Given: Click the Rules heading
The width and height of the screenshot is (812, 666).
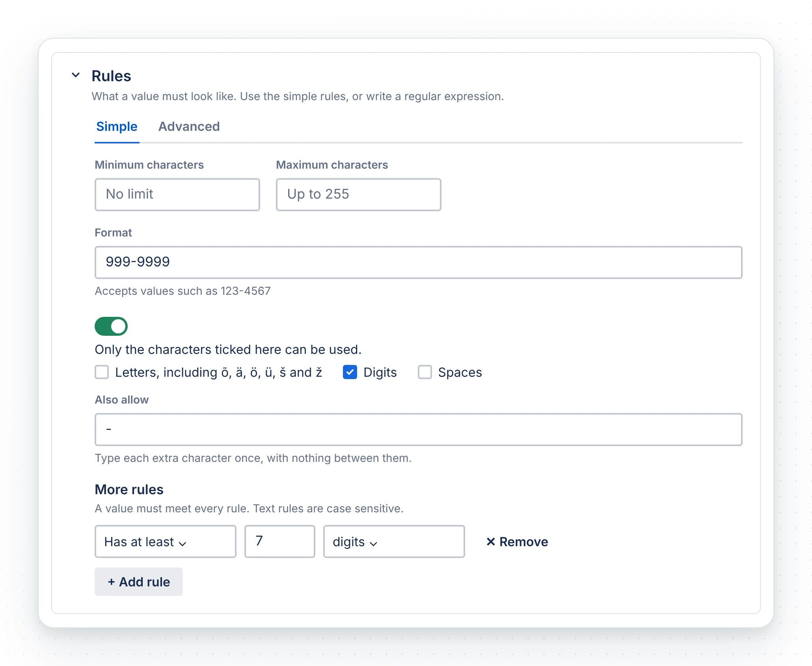Looking at the screenshot, I should pos(111,76).
